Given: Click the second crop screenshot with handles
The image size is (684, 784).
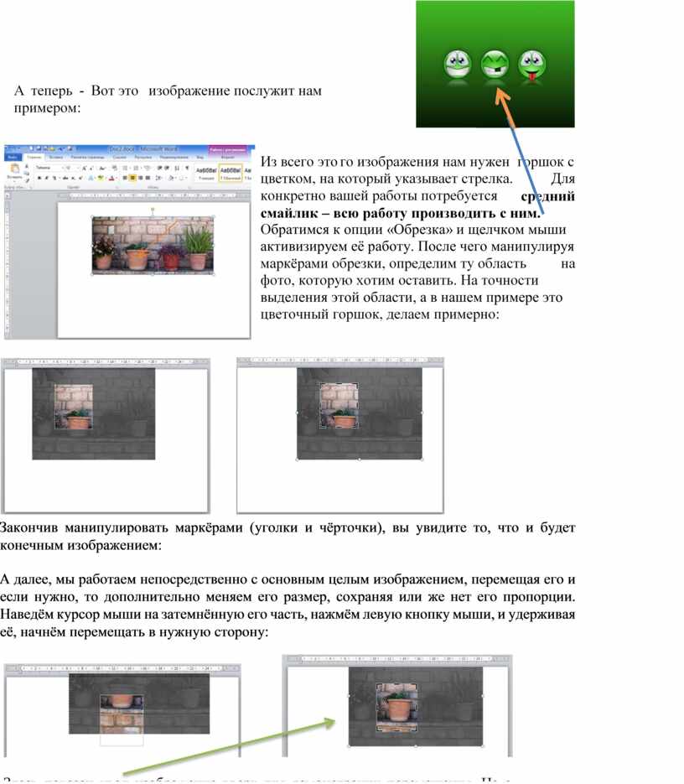Looking at the screenshot, I should (340, 435).
